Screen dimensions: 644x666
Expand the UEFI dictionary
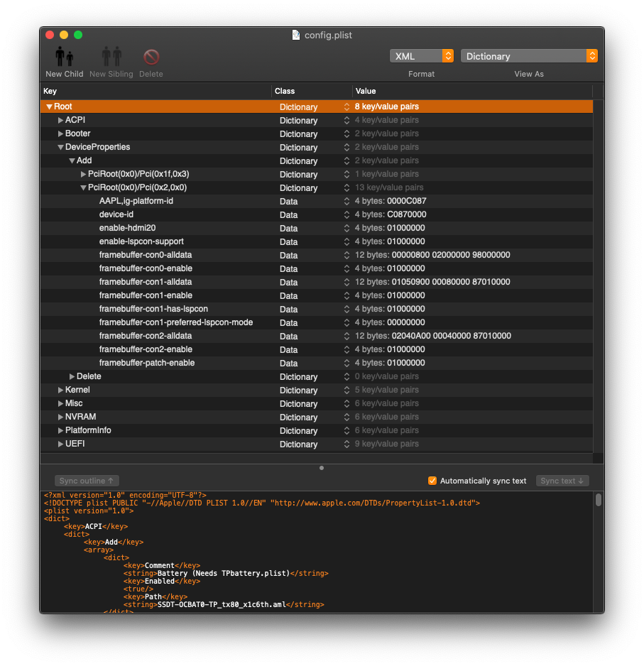pyautogui.click(x=60, y=444)
